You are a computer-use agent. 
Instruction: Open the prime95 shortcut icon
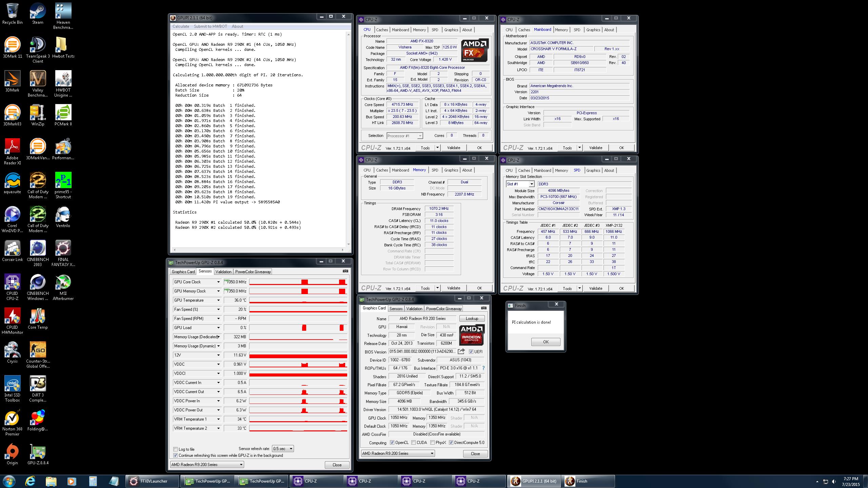pos(63,185)
